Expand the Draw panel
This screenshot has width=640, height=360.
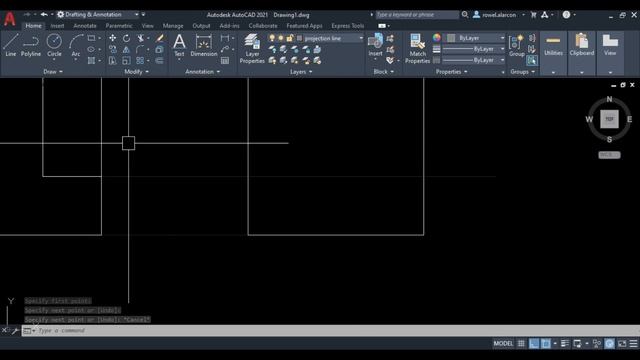pyautogui.click(x=53, y=71)
